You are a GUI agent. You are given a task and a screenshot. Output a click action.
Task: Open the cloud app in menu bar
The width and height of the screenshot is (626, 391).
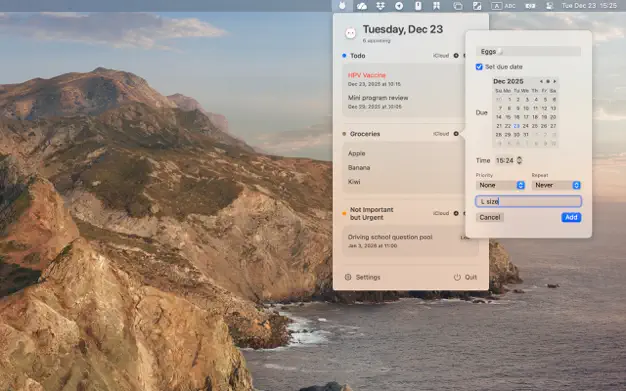pyautogui.click(x=362, y=6)
